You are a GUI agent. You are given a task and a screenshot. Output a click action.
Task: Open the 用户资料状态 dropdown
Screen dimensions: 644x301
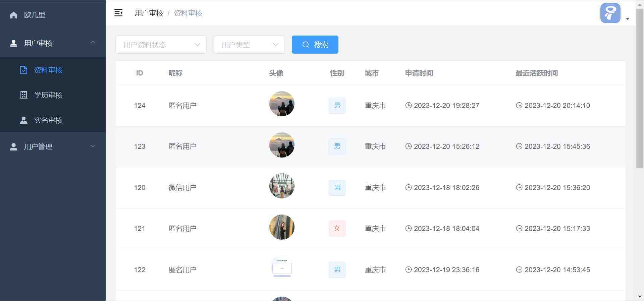(x=161, y=45)
